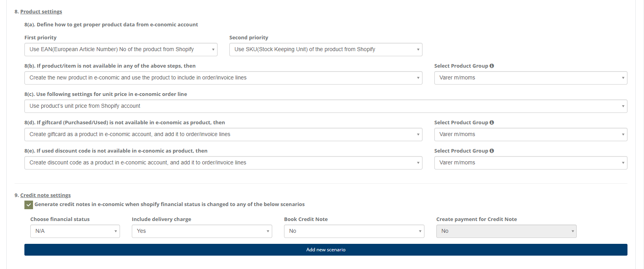Click info icon beside 8(e) discount Product Group
Image resolution: width=644 pixels, height=269 pixels.
(x=492, y=151)
